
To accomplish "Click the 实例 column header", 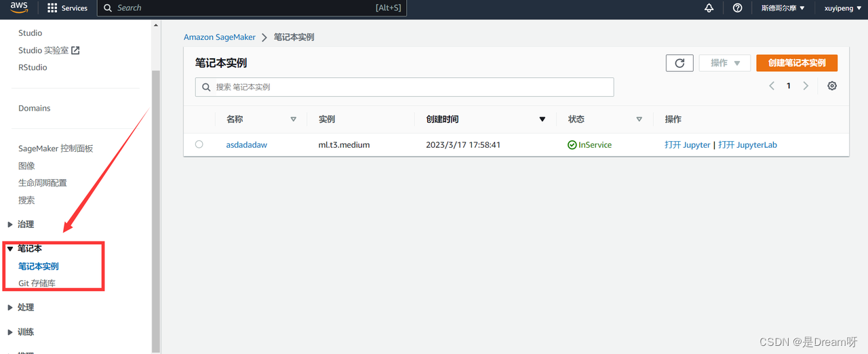I will click(x=327, y=119).
